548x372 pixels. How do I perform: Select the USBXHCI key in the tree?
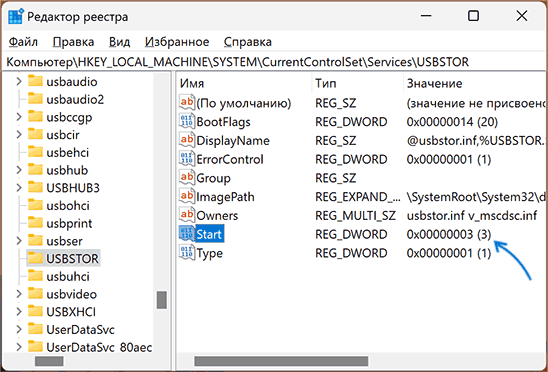click(71, 312)
